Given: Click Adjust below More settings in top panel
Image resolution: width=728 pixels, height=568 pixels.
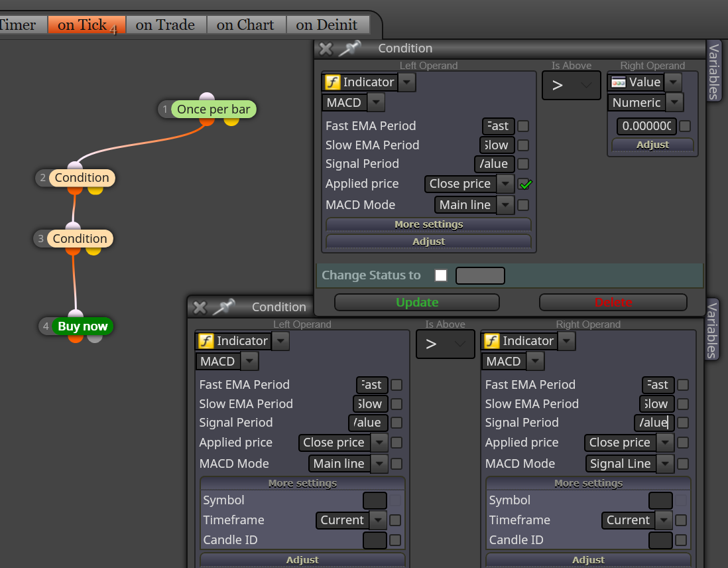Looking at the screenshot, I should pyautogui.click(x=428, y=242).
